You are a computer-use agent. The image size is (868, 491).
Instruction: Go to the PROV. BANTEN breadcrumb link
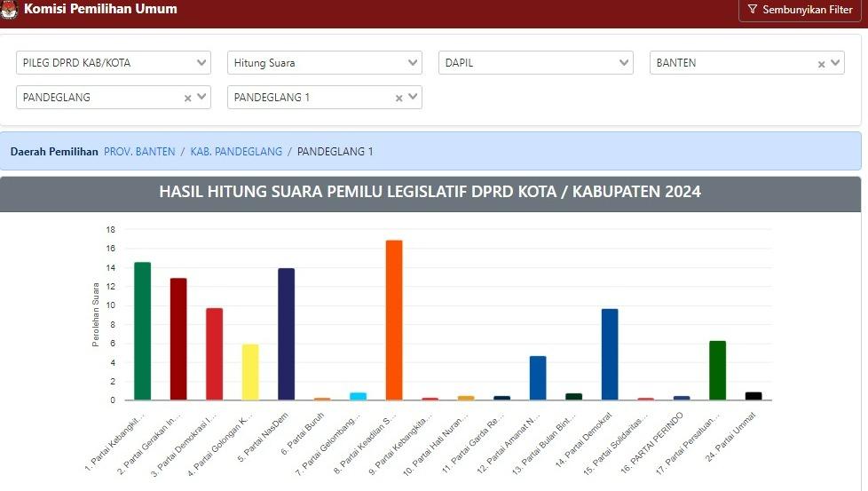139,152
